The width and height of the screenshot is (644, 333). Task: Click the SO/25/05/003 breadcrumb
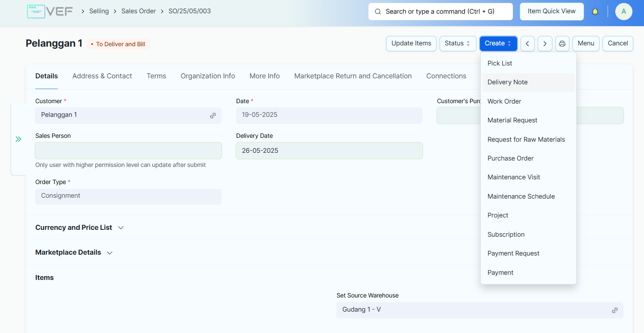189,11
